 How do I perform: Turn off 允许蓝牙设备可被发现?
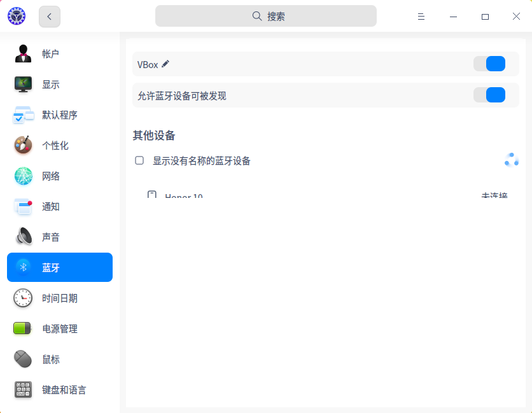[x=490, y=95]
